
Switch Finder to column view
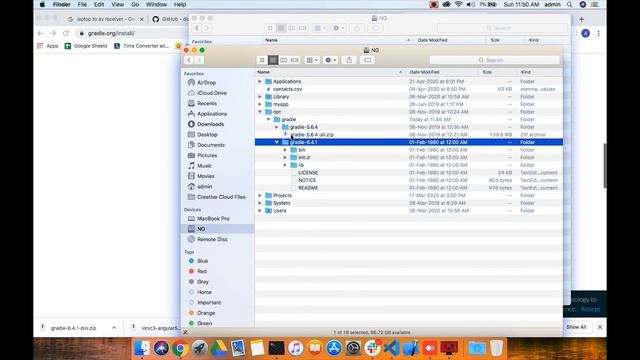[284, 60]
